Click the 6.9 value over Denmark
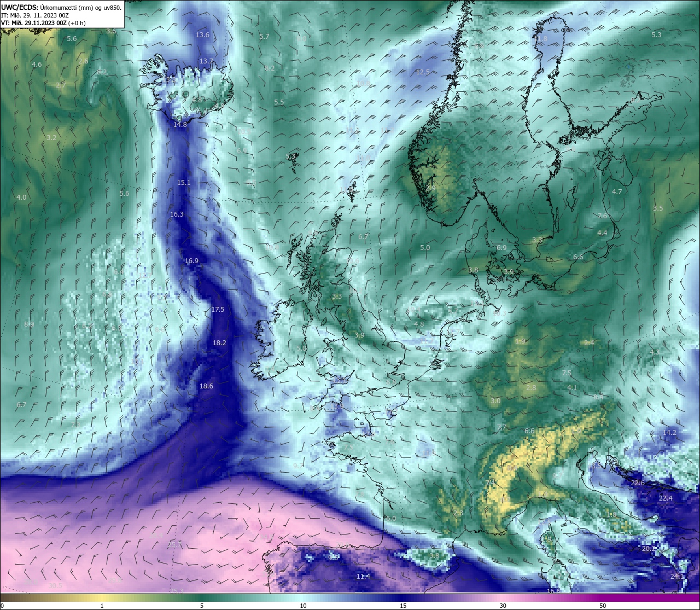700x610 pixels. point(501,248)
